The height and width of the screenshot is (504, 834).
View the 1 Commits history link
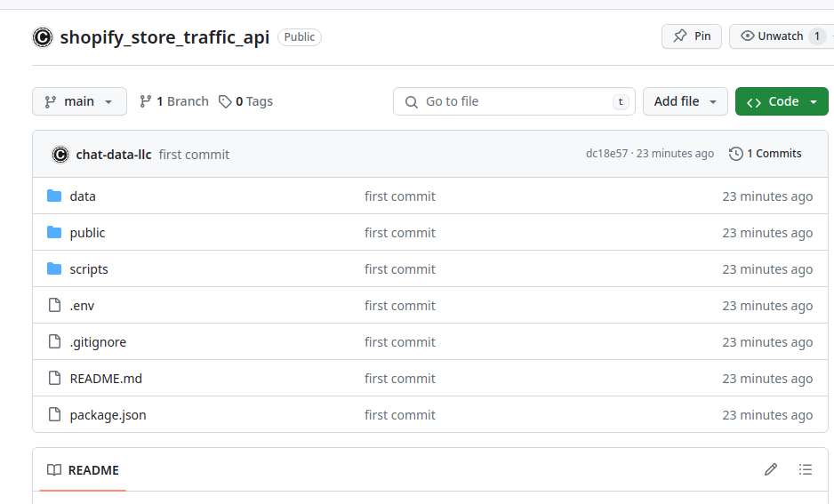[766, 154]
